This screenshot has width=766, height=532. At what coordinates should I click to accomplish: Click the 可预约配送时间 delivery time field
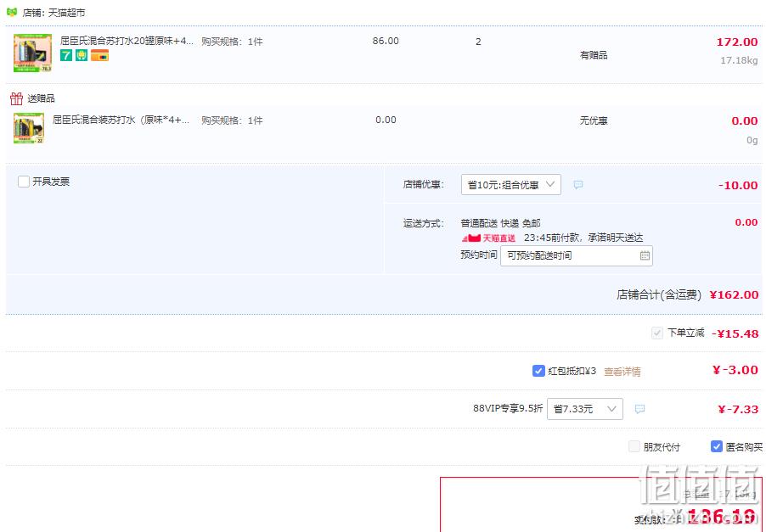pos(577,255)
